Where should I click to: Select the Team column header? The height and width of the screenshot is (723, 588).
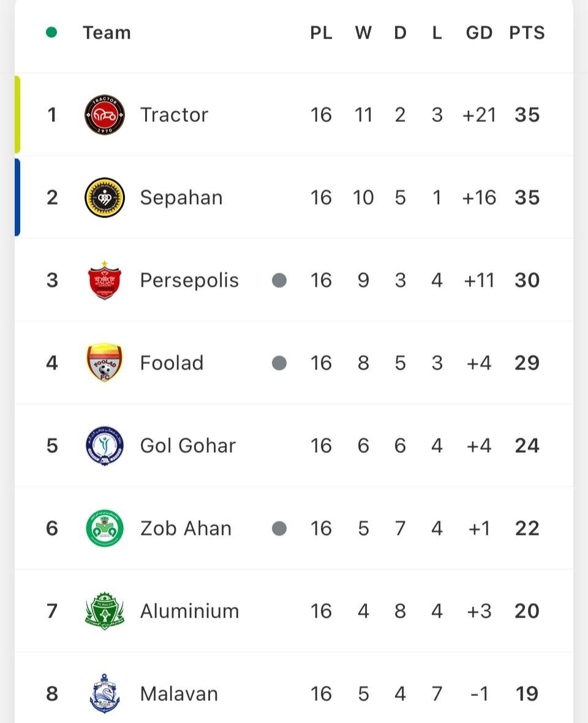click(107, 33)
